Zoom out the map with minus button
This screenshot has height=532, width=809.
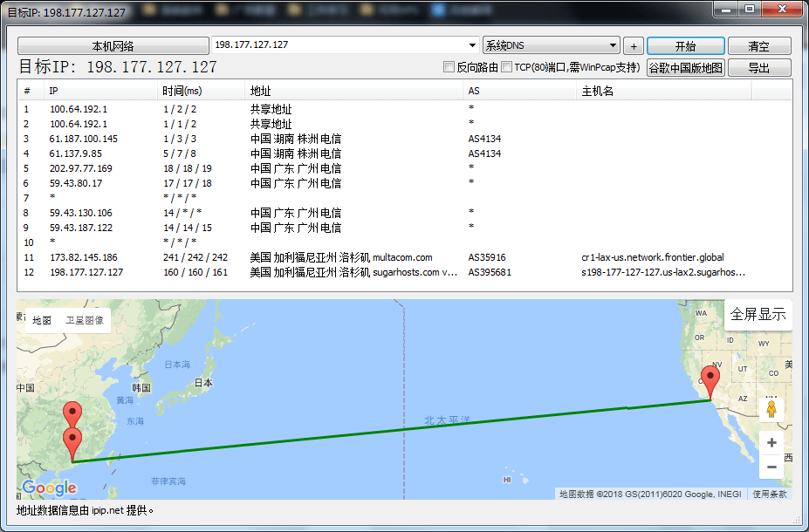(x=771, y=467)
